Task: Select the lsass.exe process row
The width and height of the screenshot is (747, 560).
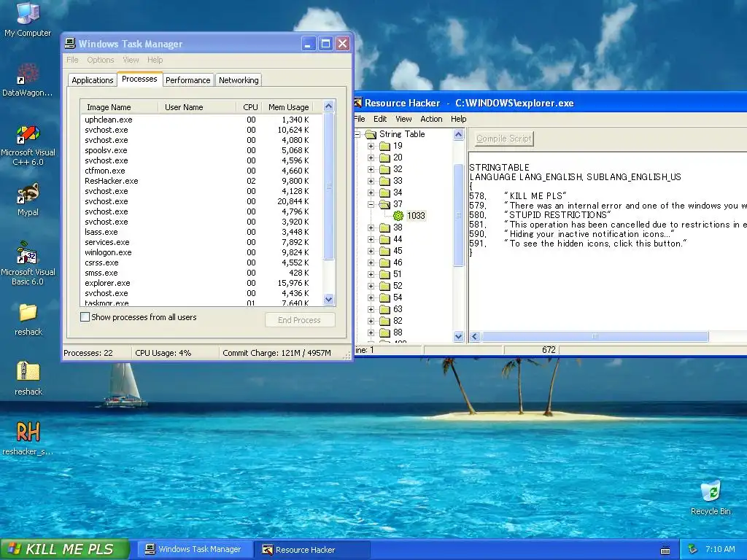Action: coord(201,232)
